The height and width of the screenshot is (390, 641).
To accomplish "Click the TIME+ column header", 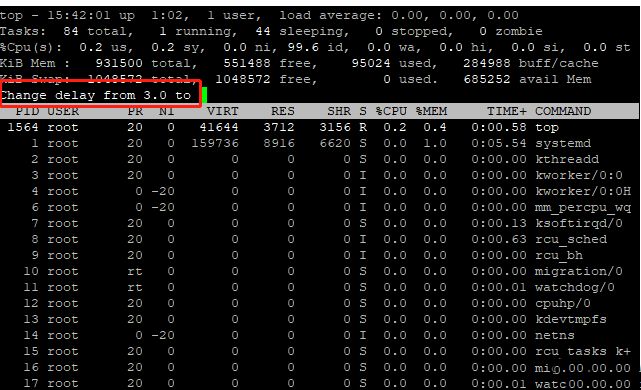I will pos(507,111).
